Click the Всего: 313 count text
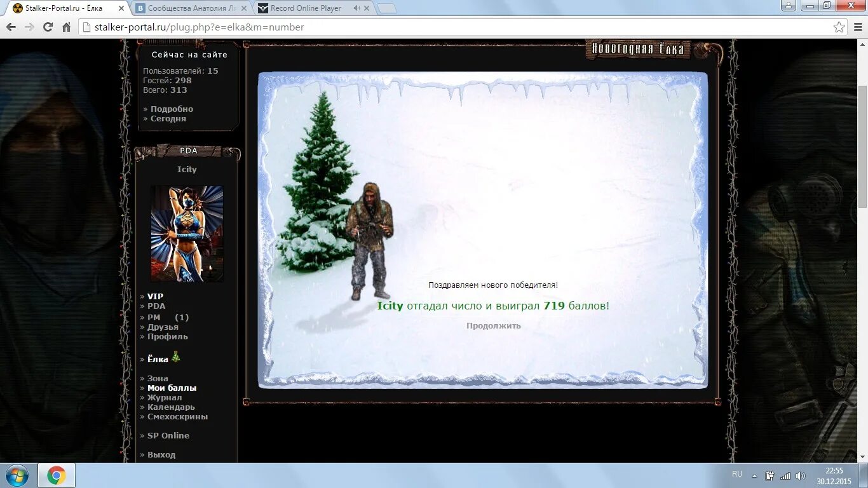This screenshot has width=868, height=488. pos(165,90)
